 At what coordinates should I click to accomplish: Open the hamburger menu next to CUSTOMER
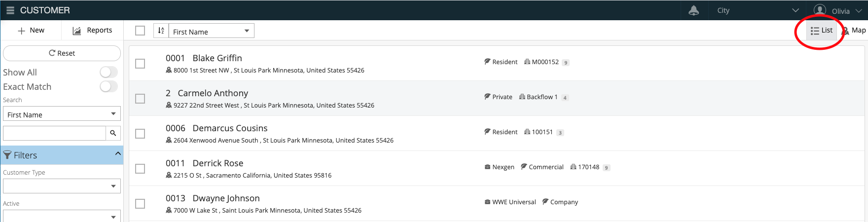tap(10, 10)
